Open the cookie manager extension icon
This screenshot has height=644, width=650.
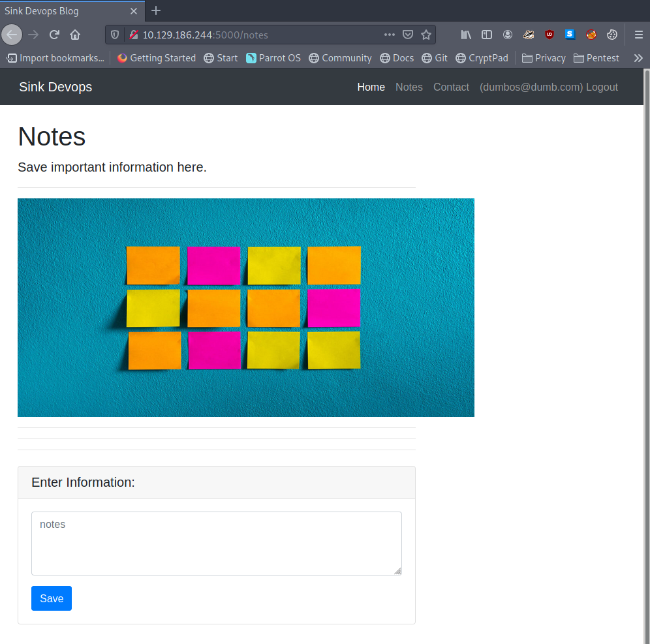pos(611,35)
